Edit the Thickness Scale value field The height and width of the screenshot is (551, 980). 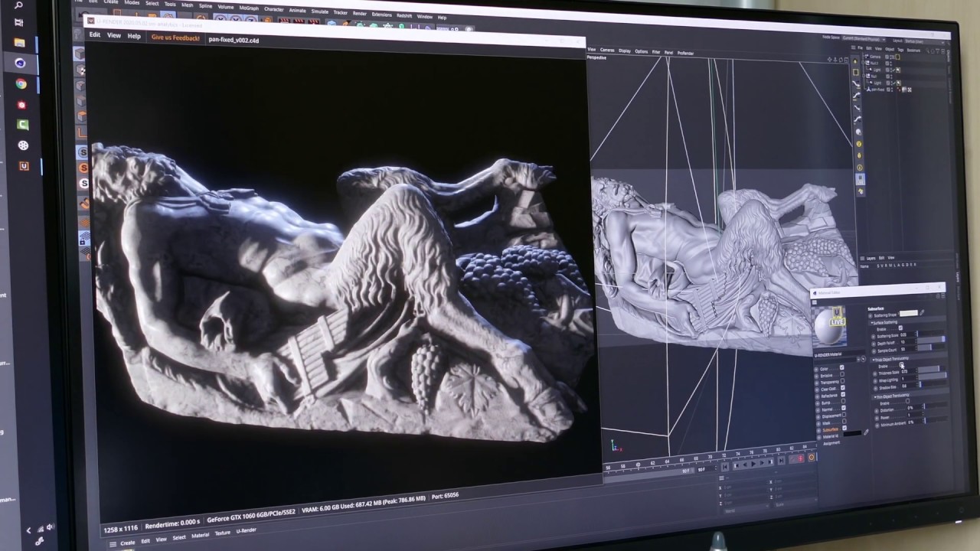(909, 371)
